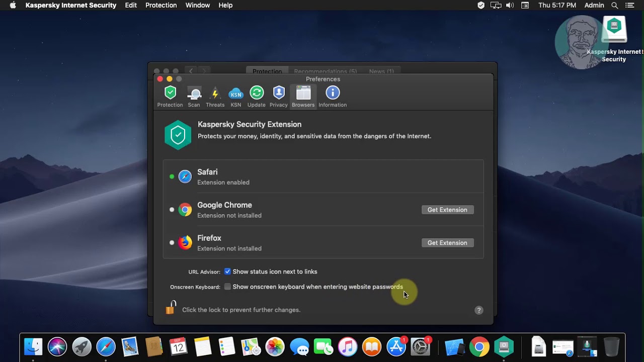Image resolution: width=644 pixels, height=362 pixels.
Task: Click the display mirroring icon in menu bar
Action: (496, 5)
